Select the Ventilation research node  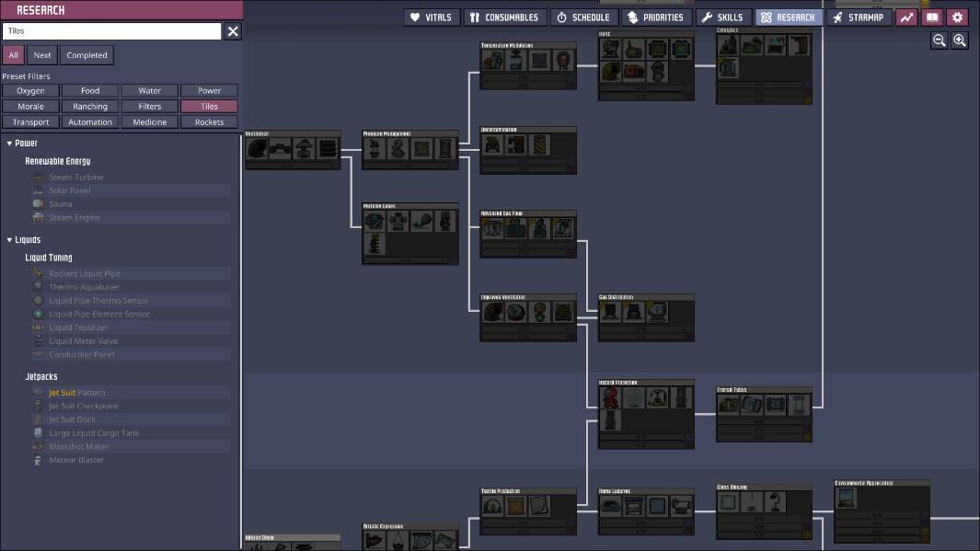point(293,150)
